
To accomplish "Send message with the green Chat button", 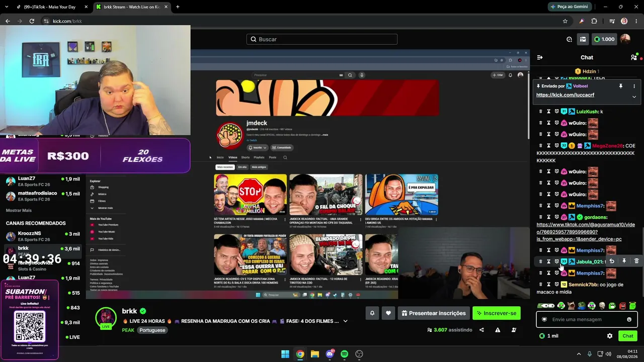I will pyautogui.click(x=628, y=336).
